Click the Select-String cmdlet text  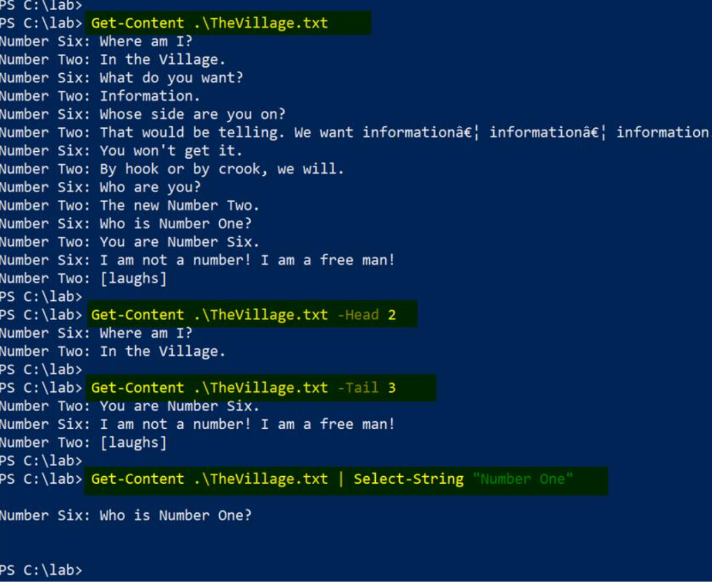408,479
